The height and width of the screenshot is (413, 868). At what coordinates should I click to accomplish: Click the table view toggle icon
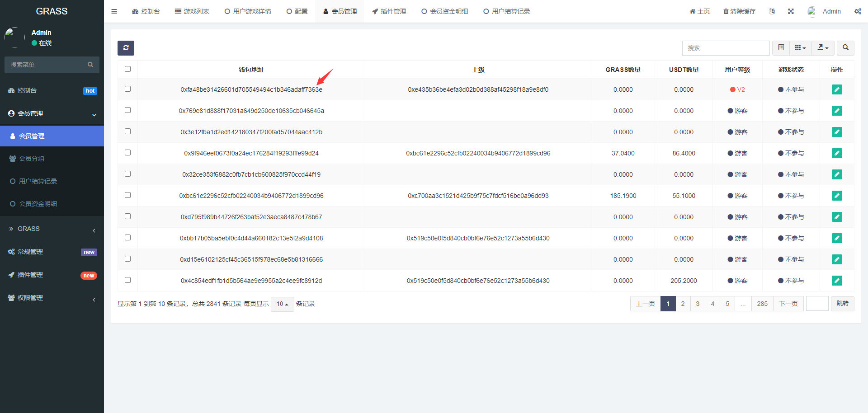pyautogui.click(x=781, y=48)
